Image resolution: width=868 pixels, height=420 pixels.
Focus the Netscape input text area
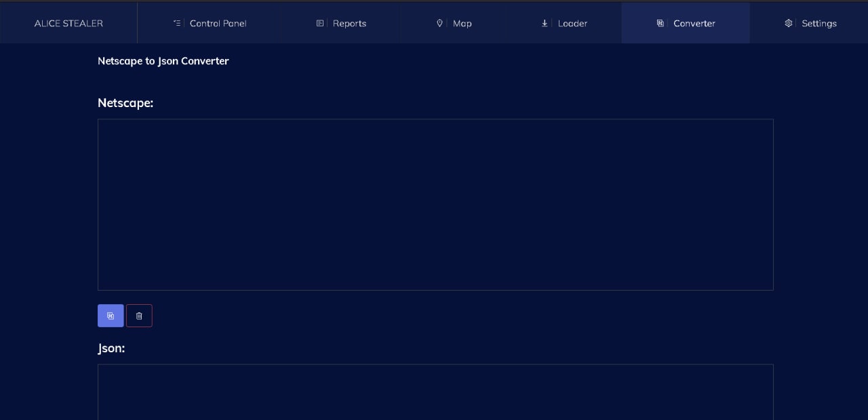(435, 205)
